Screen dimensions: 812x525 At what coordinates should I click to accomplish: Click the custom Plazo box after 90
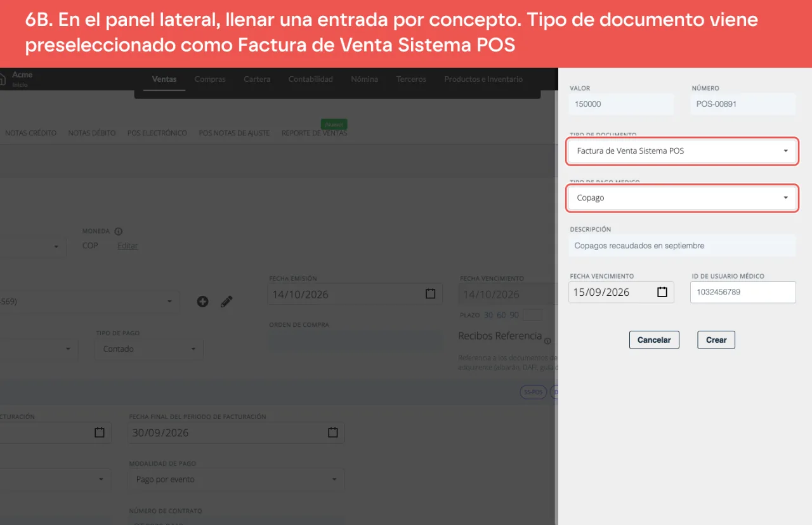point(532,315)
